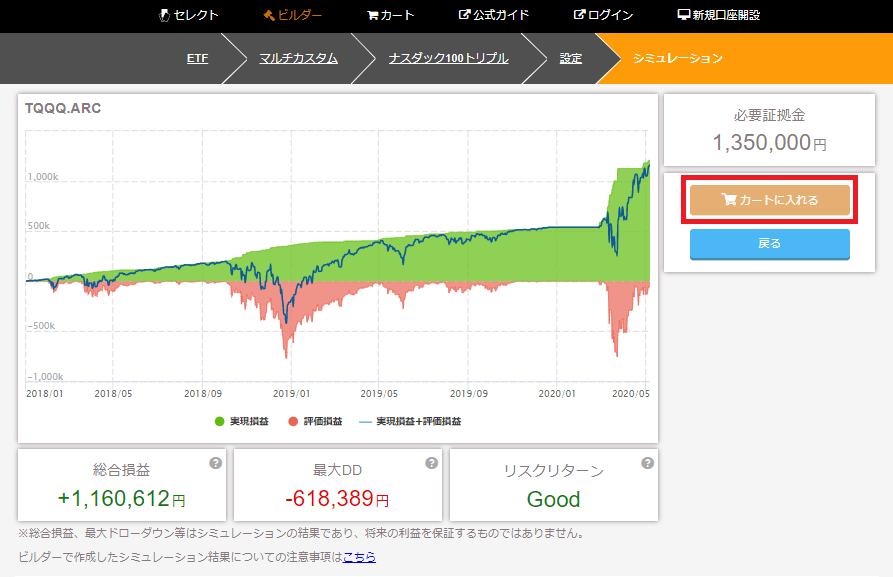
Task: Click the 2018/01 x-axis label
Action: tap(44, 394)
